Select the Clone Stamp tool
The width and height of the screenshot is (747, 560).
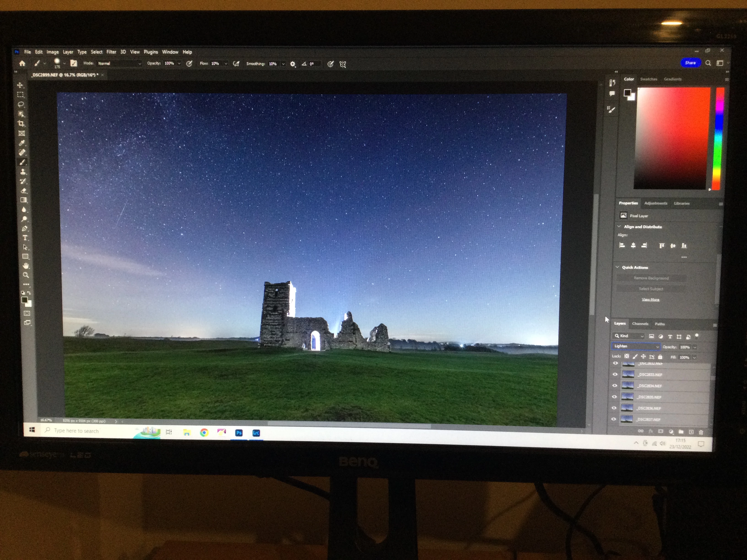click(23, 172)
